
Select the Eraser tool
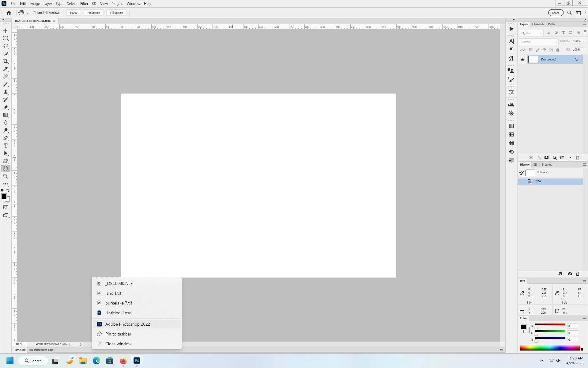coord(6,107)
